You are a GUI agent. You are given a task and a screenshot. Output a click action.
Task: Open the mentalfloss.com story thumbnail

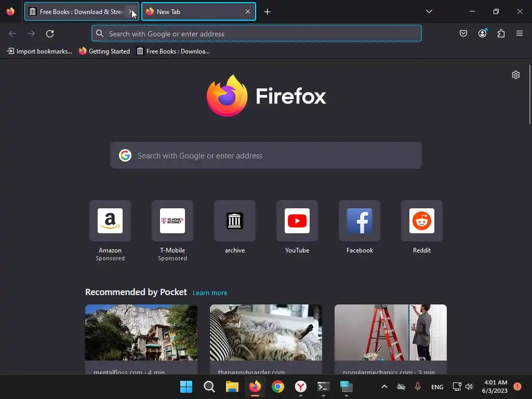pyautogui.click(x=141, y=332)
